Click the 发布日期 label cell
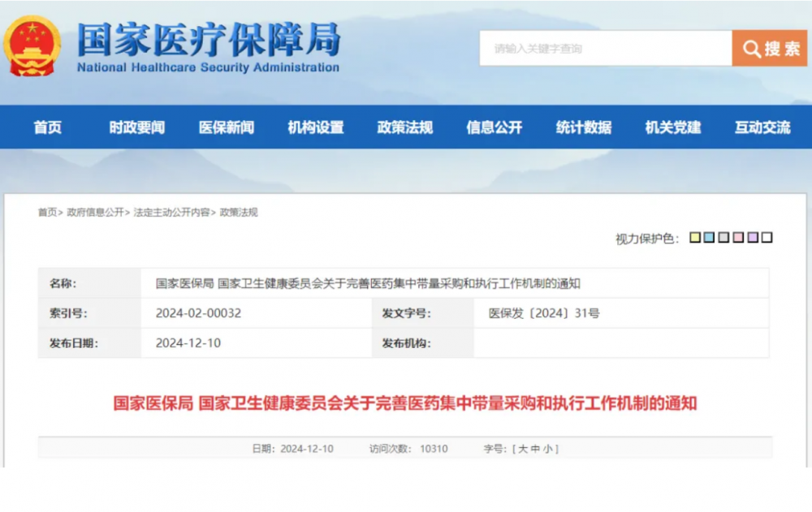The width and height of the screenshot is (812, 512). (x=89, y=343)
